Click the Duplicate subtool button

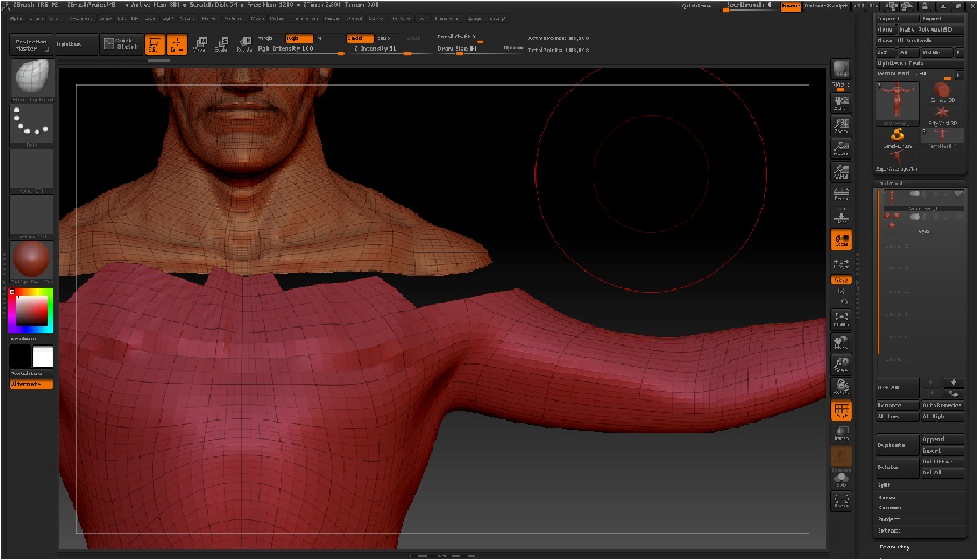[896, 445]
